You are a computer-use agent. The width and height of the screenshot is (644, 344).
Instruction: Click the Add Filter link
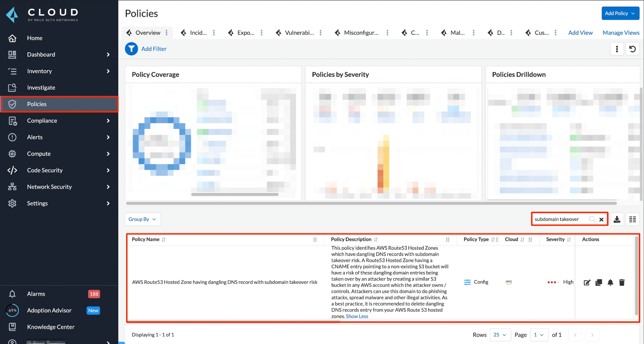(154, 49)
